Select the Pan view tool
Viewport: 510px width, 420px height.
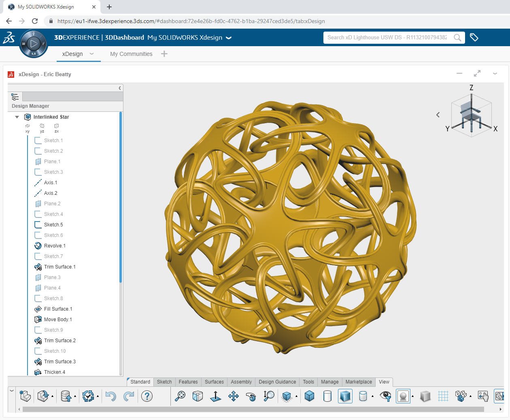click(234, 396)
